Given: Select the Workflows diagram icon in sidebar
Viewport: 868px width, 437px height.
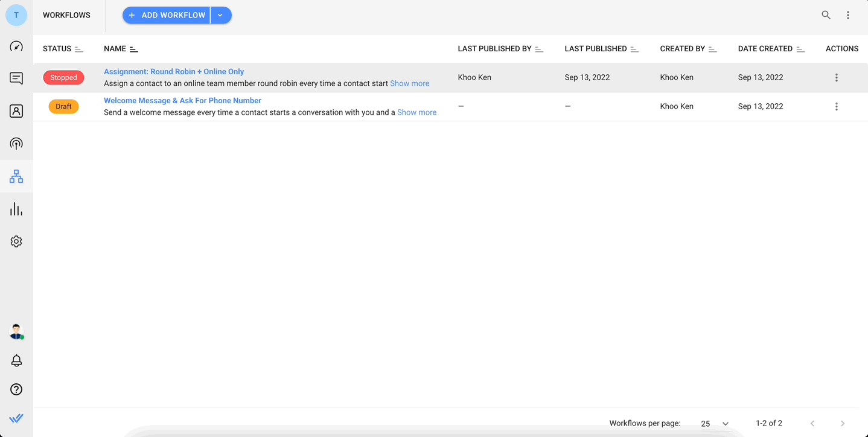Looking at the screenshot, I should pyautogui.click(x=16, y=176).
